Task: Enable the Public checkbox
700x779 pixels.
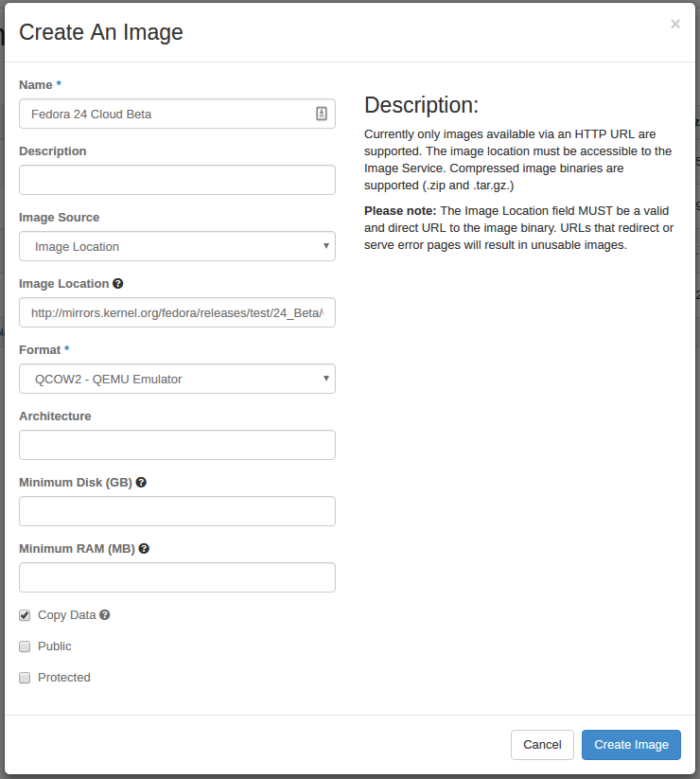Action: click(x=25, y=646)
